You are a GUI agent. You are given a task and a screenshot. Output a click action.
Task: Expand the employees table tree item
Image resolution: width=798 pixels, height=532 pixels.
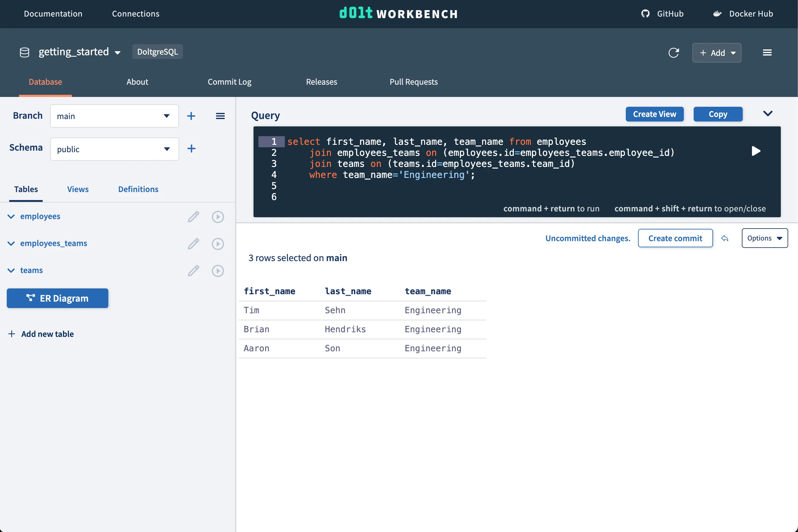click(11, 217)
